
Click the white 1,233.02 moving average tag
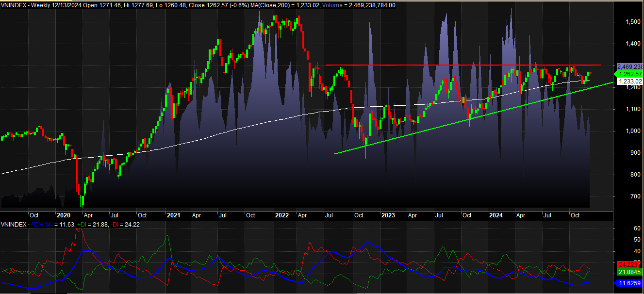(628, 82)
